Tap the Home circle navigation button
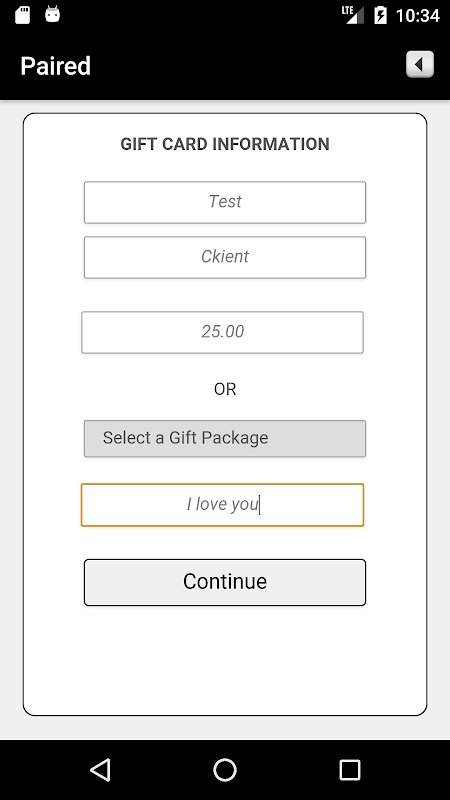Image resolution: width=450 pixels, height=800 pixels. coord(225,769)
